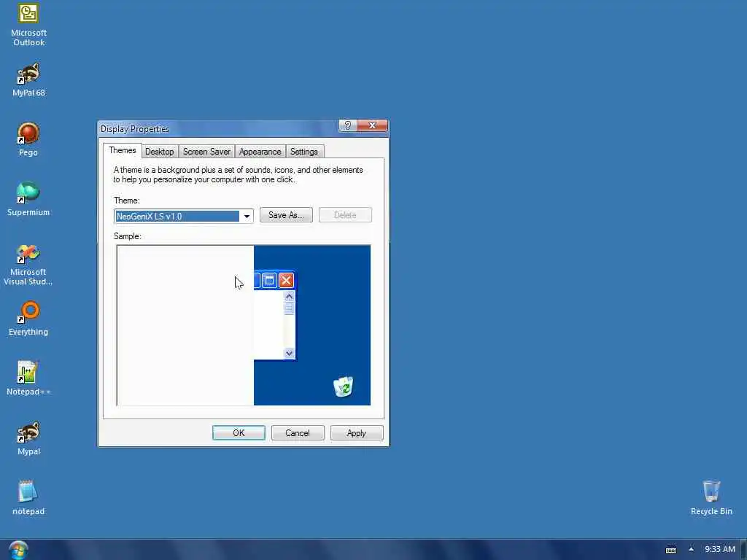
Task: Switch to the Themes tab
Action: [123, 150]
